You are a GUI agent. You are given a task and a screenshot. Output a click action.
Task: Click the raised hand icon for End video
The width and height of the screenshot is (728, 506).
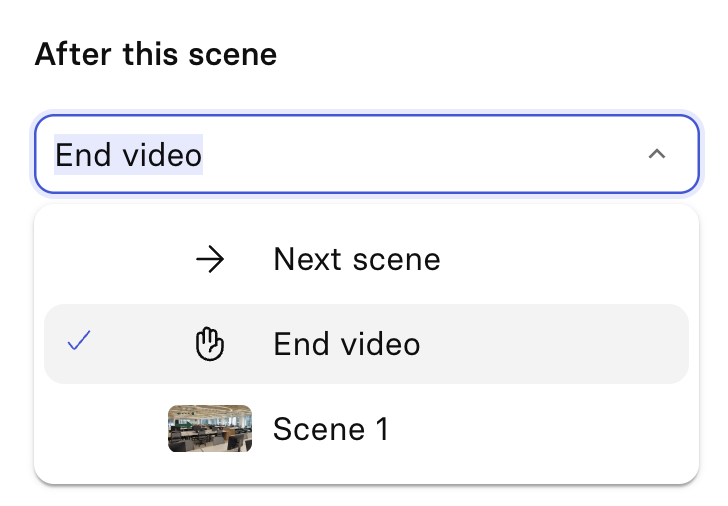click(x=210, y=345)
